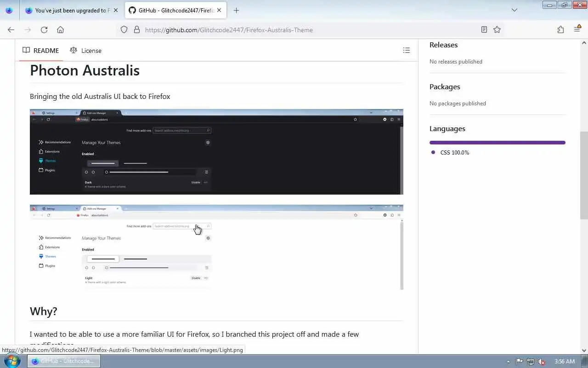Screen dimensions: 588x368
Task: Click "No packages published" text
Action: [x=458, y=103]
